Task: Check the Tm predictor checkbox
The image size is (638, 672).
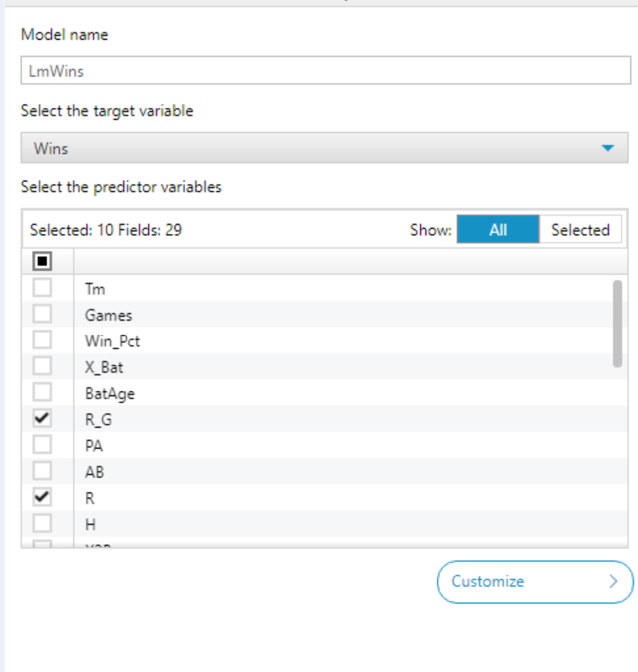Action: [42, 288]
